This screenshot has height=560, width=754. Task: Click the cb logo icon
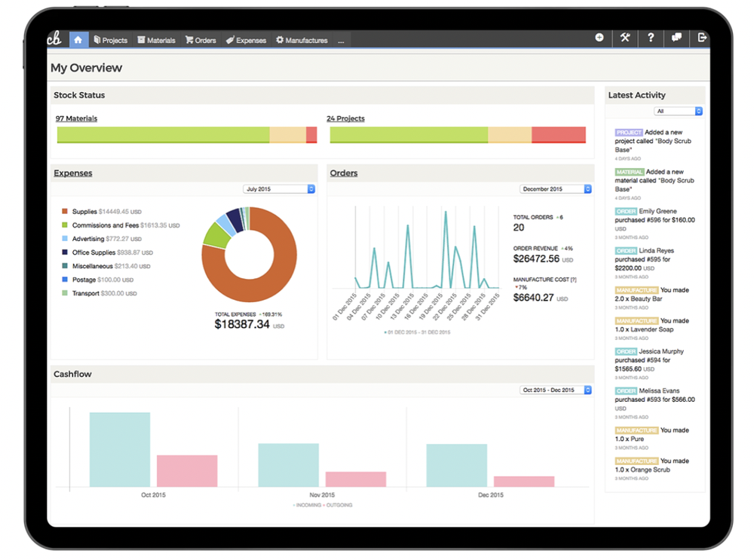pos(54,38)
